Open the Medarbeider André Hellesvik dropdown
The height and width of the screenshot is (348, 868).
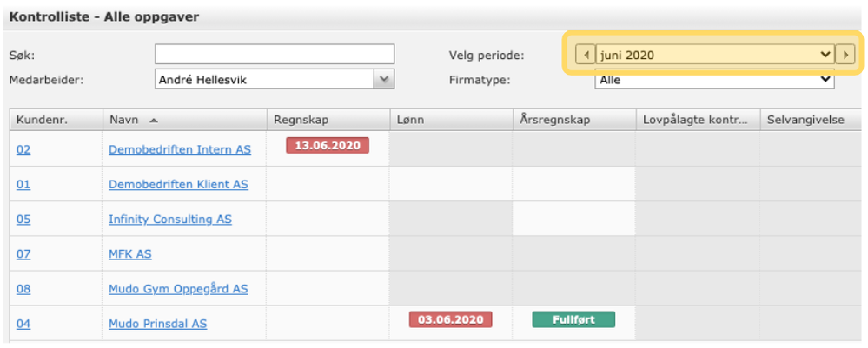click(383, 80)
